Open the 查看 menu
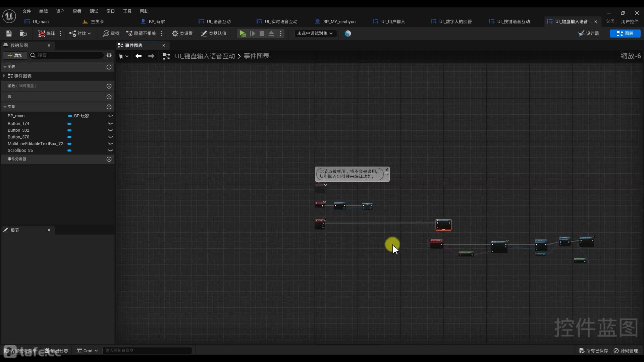644x362 pixels. click(77, 11)
